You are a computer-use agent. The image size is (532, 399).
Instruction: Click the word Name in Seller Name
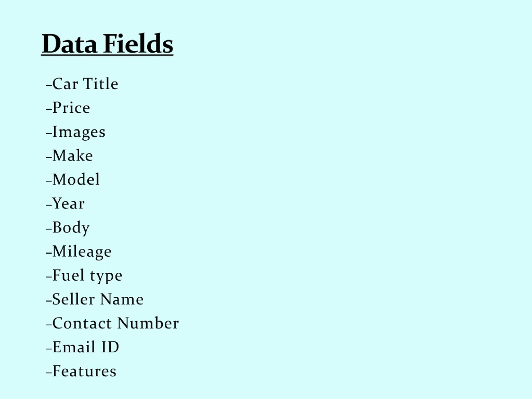(x=122, y=299)
